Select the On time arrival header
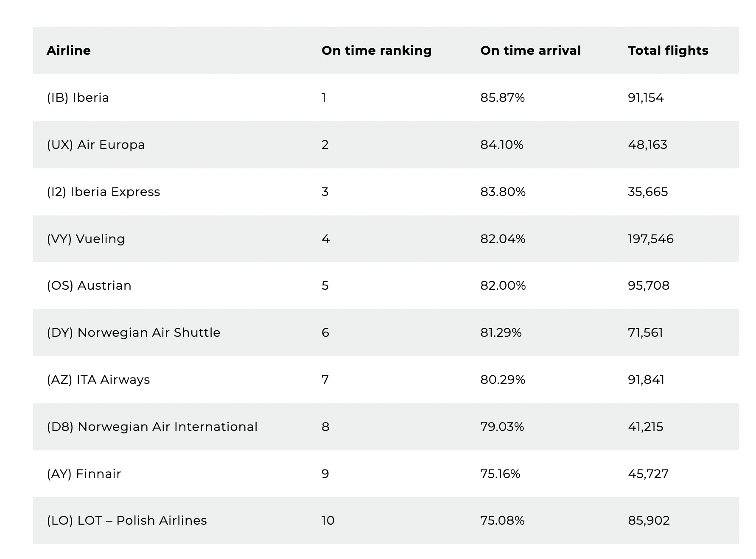This screenshot has height=559, width=756. click(x=530, y=50)
